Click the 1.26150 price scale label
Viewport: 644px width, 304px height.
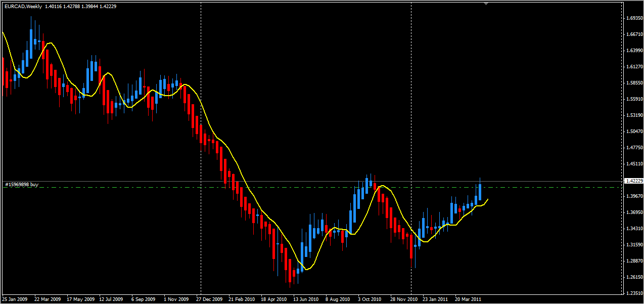click(x=633, y=277)
